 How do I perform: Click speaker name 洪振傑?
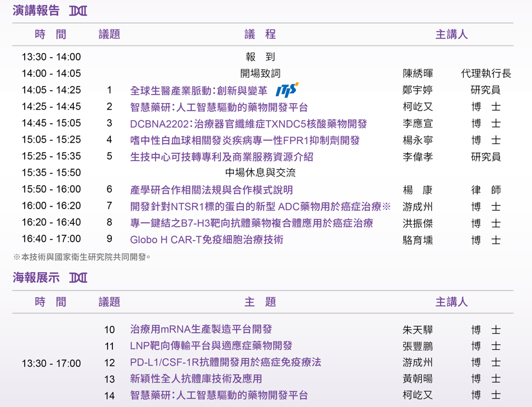click(418, 223)
